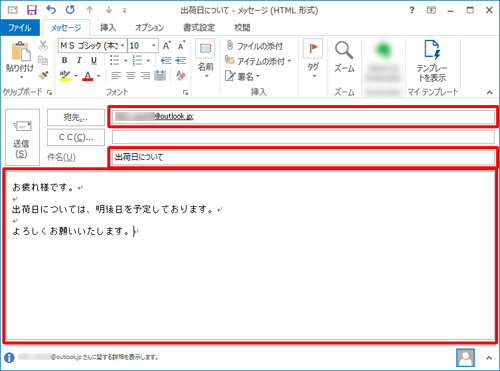Open the font dialog launcher
This screenshot has width=500, height=371.
(x=186, y=93)
